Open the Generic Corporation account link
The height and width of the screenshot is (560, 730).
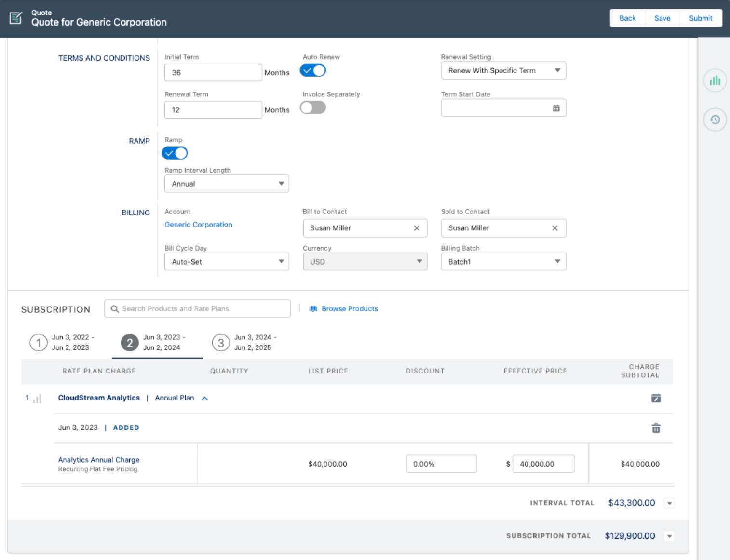point(198,225)
